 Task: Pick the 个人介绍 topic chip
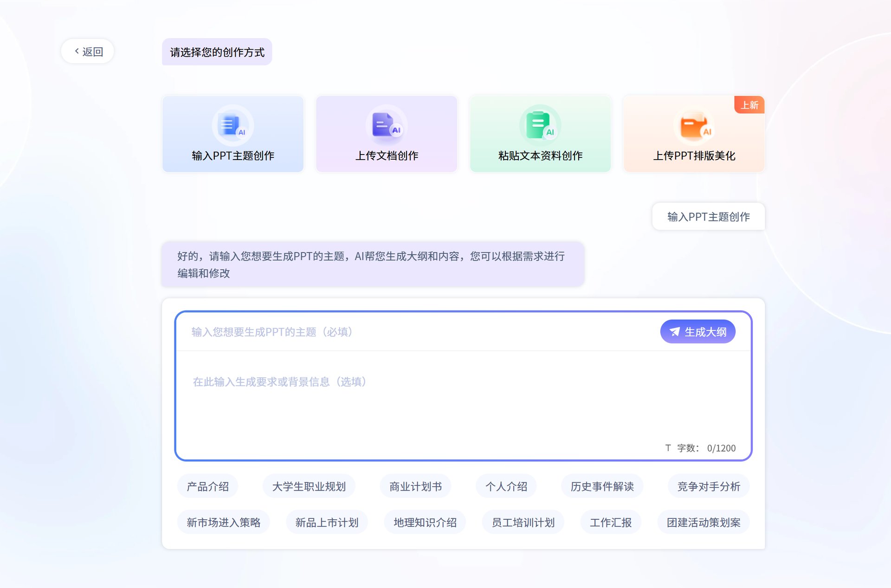tap(506, 486)
